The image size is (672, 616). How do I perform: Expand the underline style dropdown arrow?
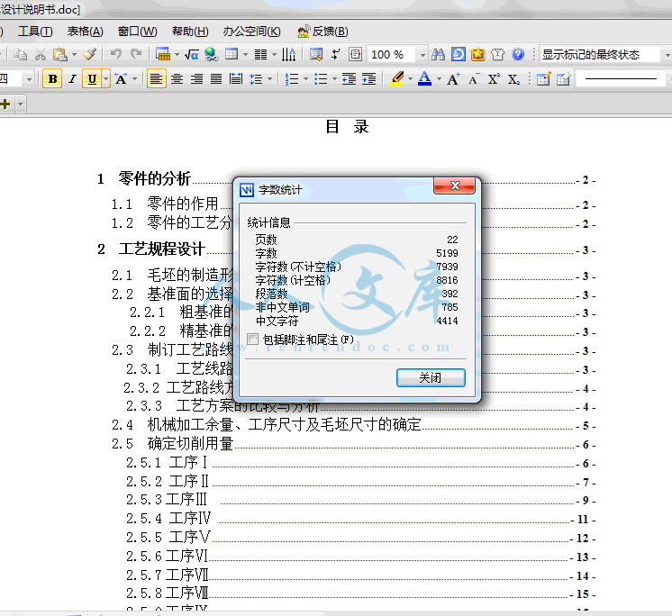tap(106, 79)
